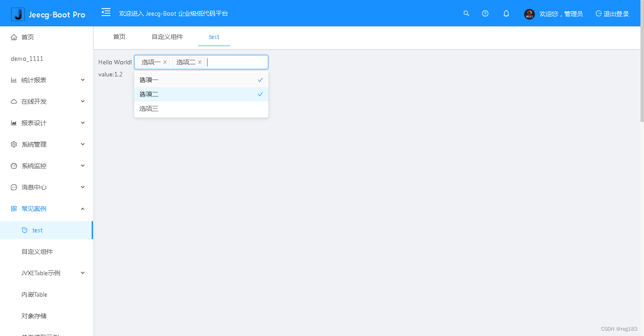This screenshot has height=336, width=644.
Task: Click the Jeecg-Boot Pro title text
Action: pyautogui.click(x=57, y=14)
